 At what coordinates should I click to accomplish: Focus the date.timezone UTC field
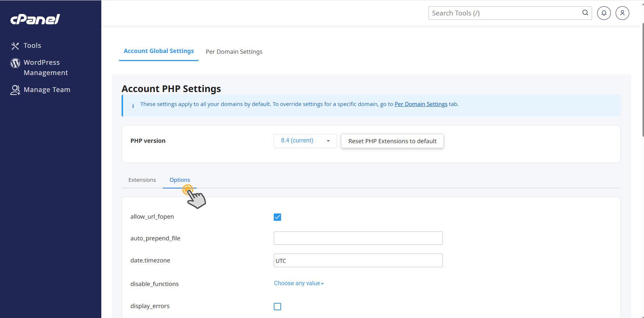(x=358, y=261)
